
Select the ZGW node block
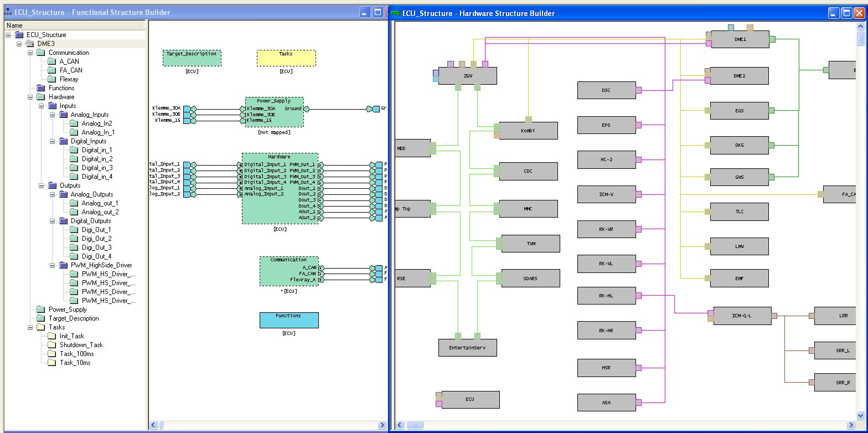[x=467, y=76]
